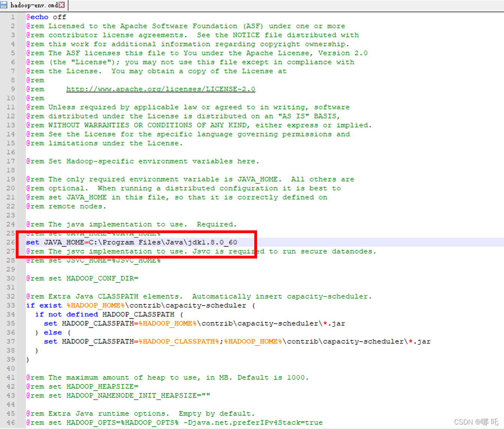This screenshot has height=429, width=504.
Task: Click the set JAVA_HOME line
Action: (132, 242)
